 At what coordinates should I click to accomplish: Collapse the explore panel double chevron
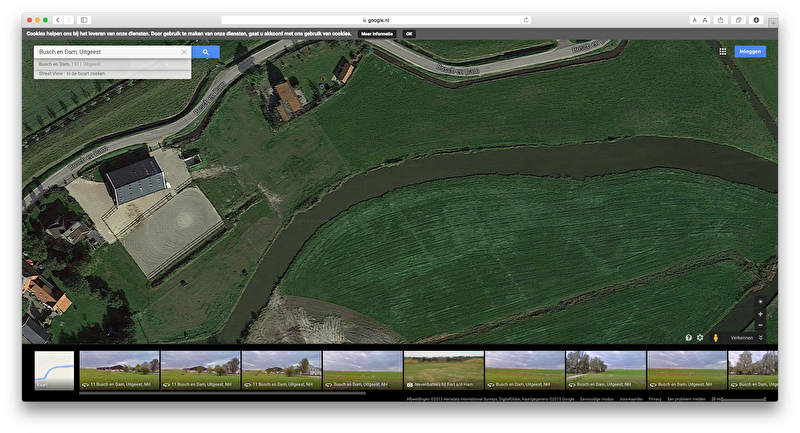(x=761, y=338)
